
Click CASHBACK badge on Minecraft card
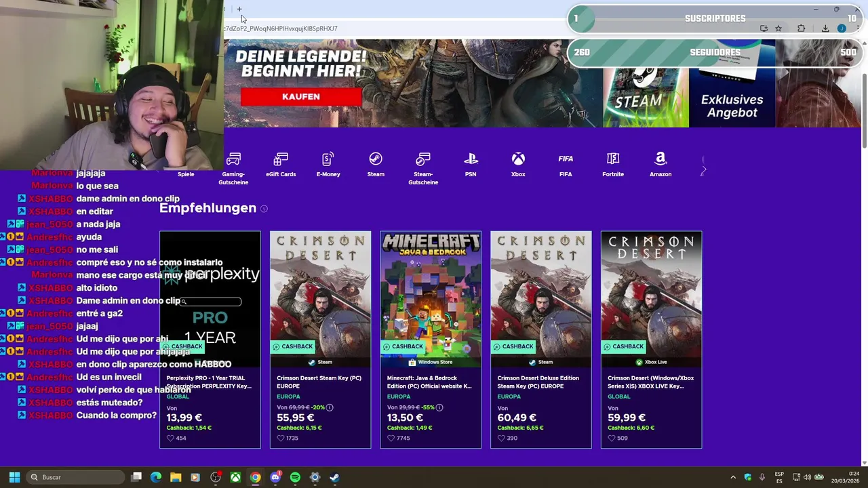coord(403,346)
